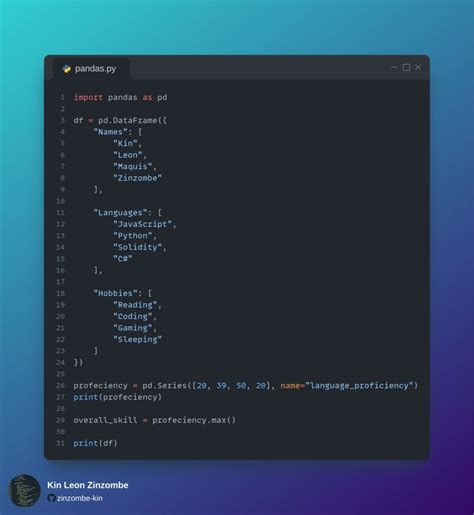Select the pandas.py tab
474x515 pixels.
coord(91,69)
